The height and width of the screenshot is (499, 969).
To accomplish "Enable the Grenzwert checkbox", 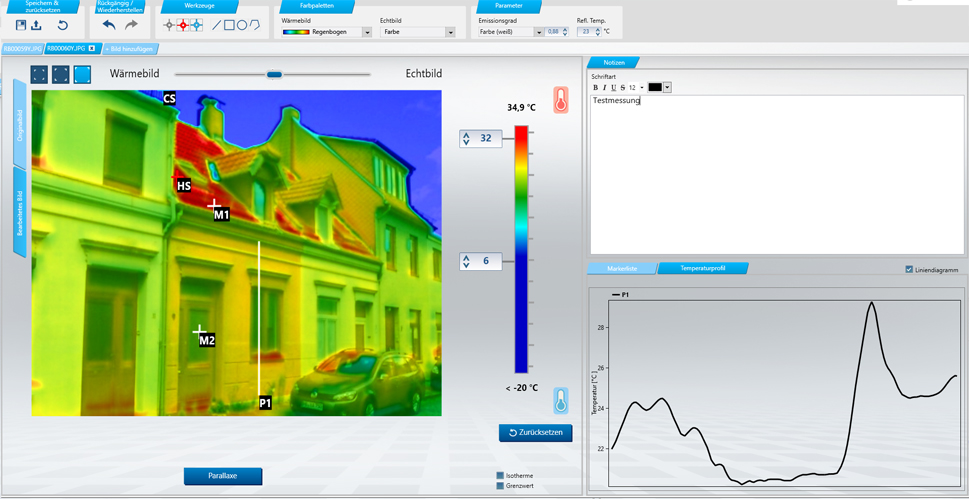I will click(x=501, y=486).
